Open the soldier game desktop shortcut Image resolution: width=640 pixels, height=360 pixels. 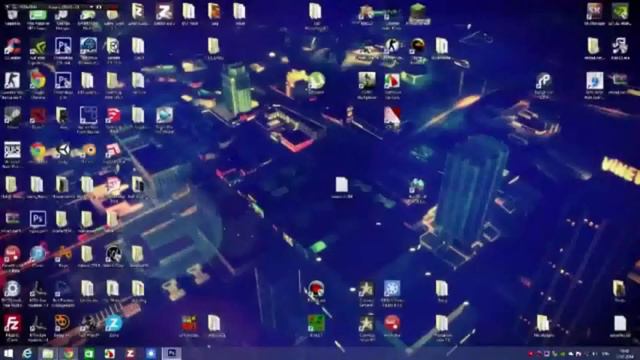367,81
